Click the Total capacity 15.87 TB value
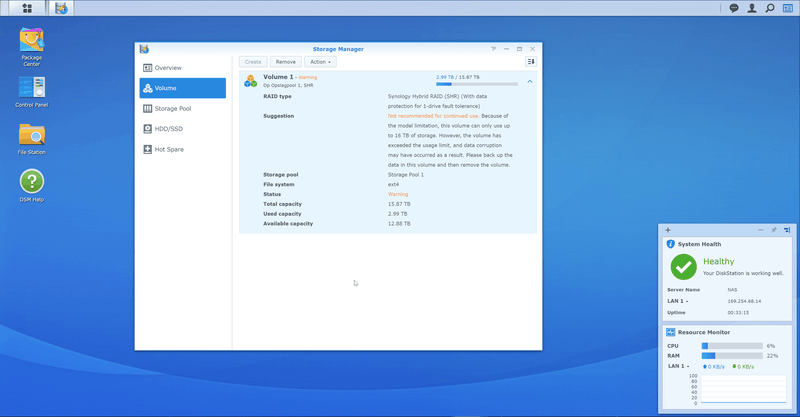Viewport: 800px width, 417px height. [399, 204]
